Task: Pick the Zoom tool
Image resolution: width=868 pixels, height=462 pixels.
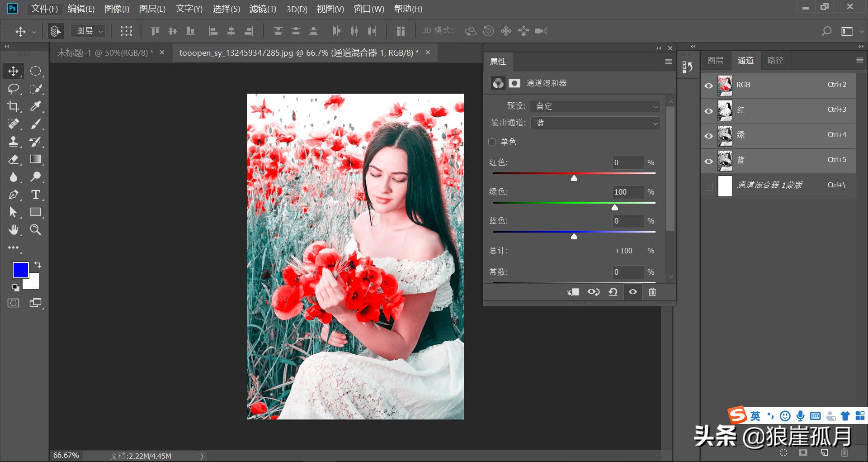Action: (35, 230)
